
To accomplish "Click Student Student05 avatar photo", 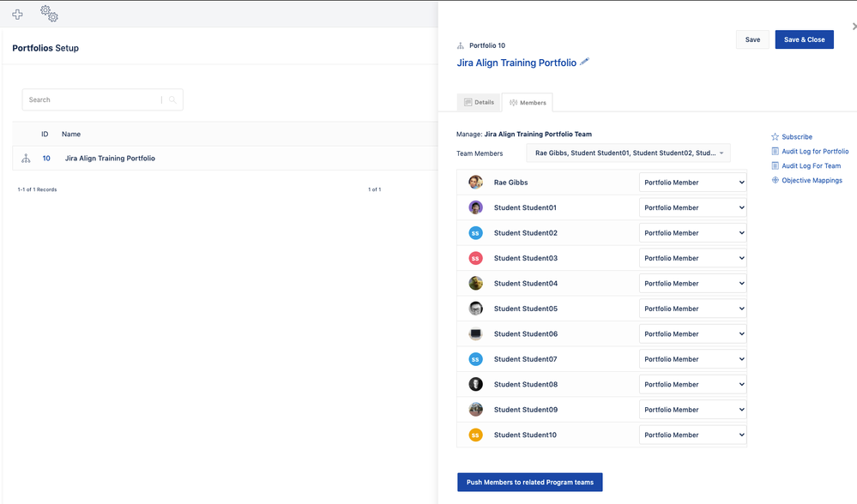I will (475, 309).
